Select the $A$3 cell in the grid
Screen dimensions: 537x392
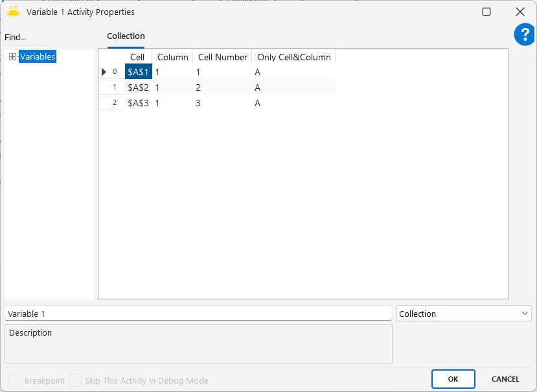[139, 103]
